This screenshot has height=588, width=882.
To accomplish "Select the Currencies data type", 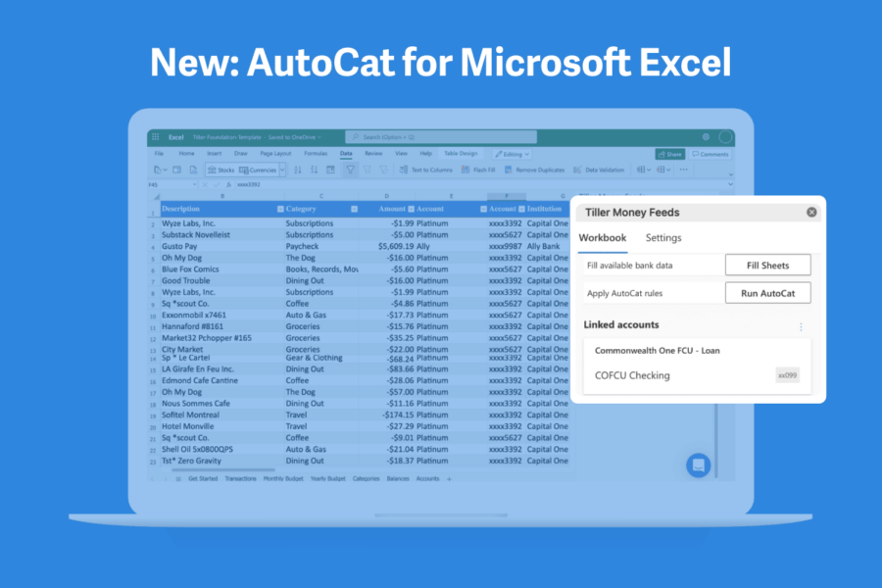I will pyautogui.click(x=260, y=168).
